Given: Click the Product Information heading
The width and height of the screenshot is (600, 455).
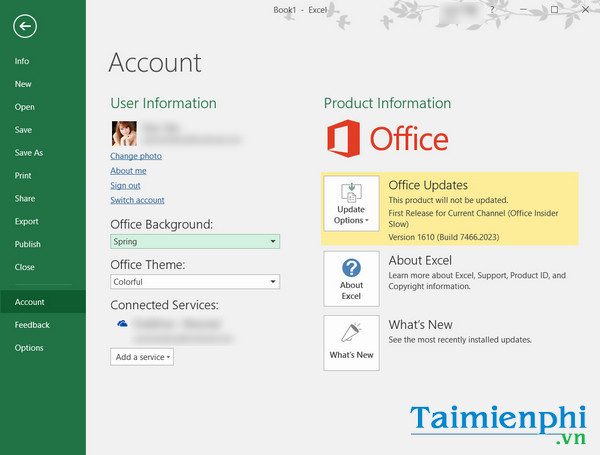Looking at the screenshot, I should [387, 103].
